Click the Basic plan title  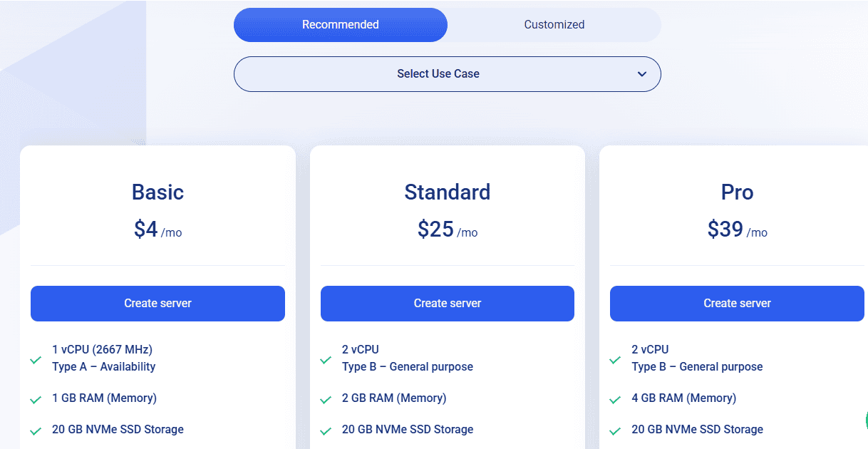coord(157,192)
